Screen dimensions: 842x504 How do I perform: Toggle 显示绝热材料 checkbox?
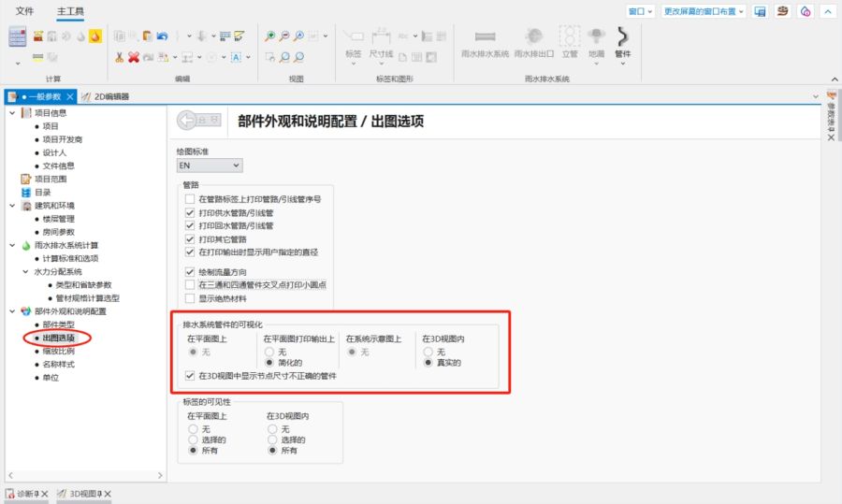190,298
